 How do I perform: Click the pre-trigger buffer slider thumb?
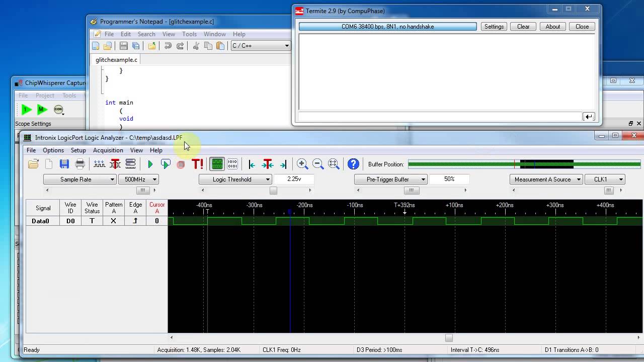tap(412, 191)
